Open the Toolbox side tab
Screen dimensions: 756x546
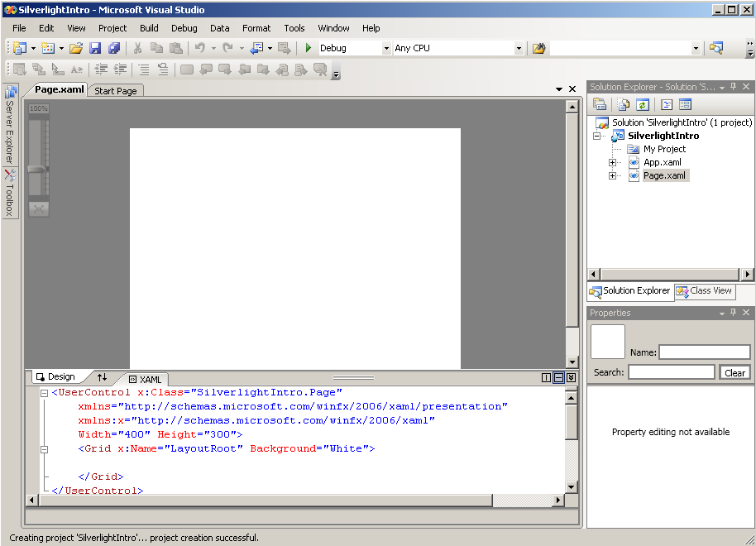click(x=10, y=193)
